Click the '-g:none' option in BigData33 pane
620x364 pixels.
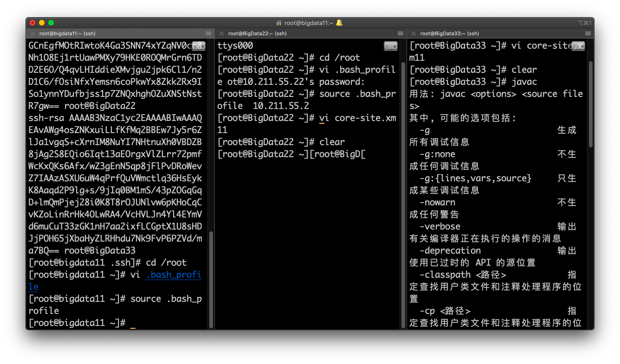(438, 154)
